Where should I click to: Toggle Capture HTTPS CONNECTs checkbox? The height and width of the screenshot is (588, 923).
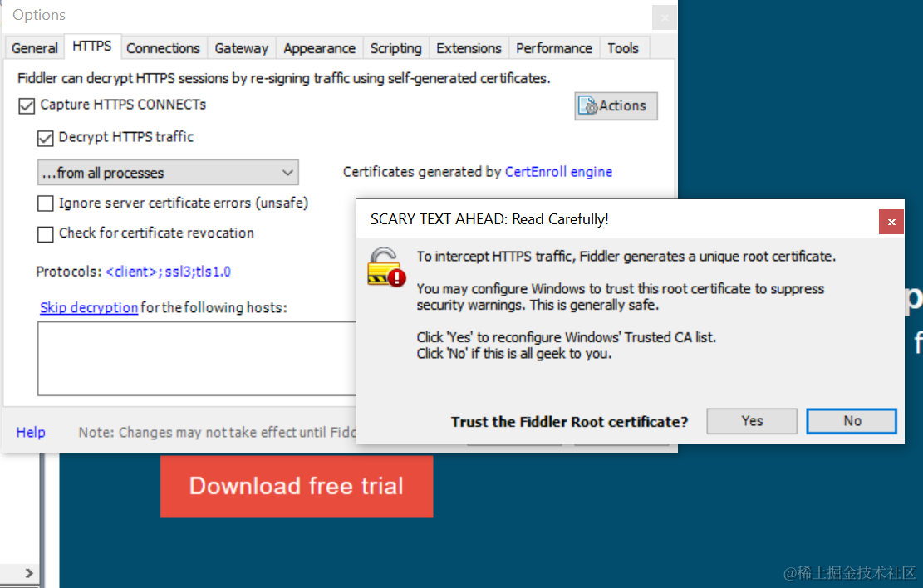click(x=27, y=106)
